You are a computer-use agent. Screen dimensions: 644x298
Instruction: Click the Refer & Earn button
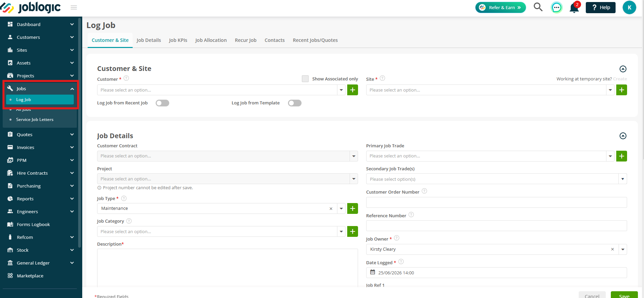click(501, 7)
